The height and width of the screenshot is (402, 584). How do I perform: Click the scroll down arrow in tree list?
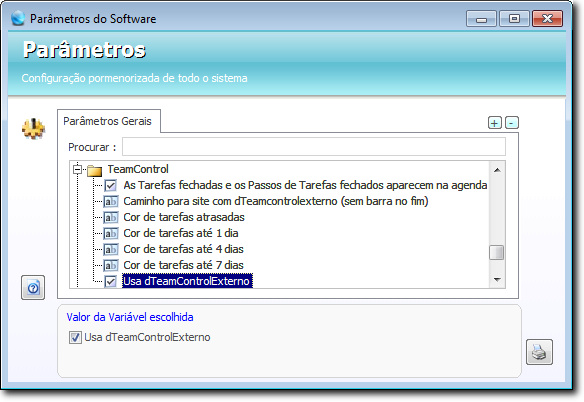click(497, 279)
